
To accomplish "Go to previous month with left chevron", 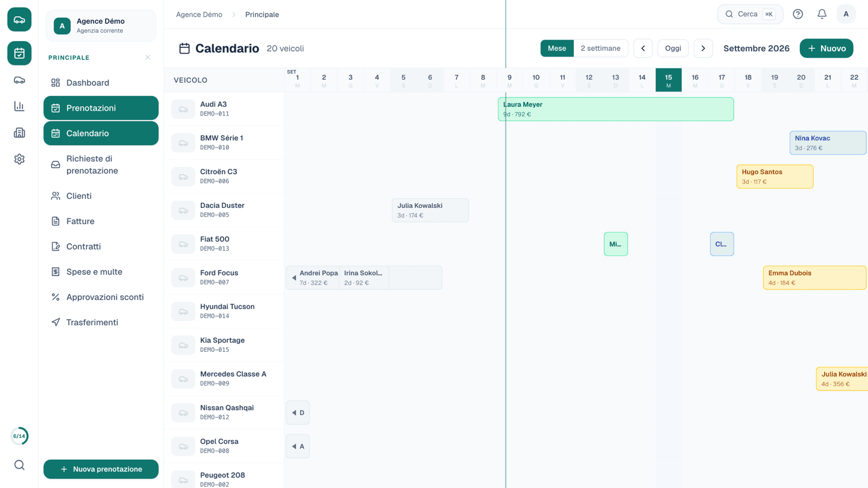I will [x=643, y=48].
